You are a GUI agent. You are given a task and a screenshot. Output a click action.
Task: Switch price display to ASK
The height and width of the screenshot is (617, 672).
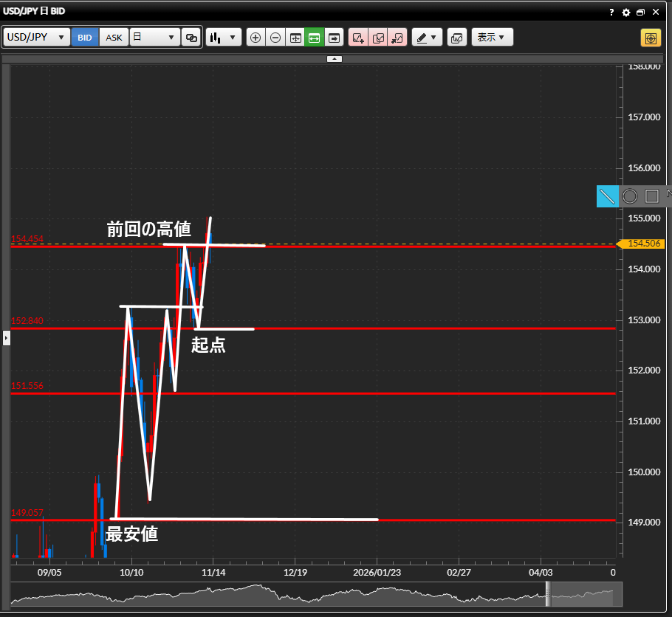point(114,38)
